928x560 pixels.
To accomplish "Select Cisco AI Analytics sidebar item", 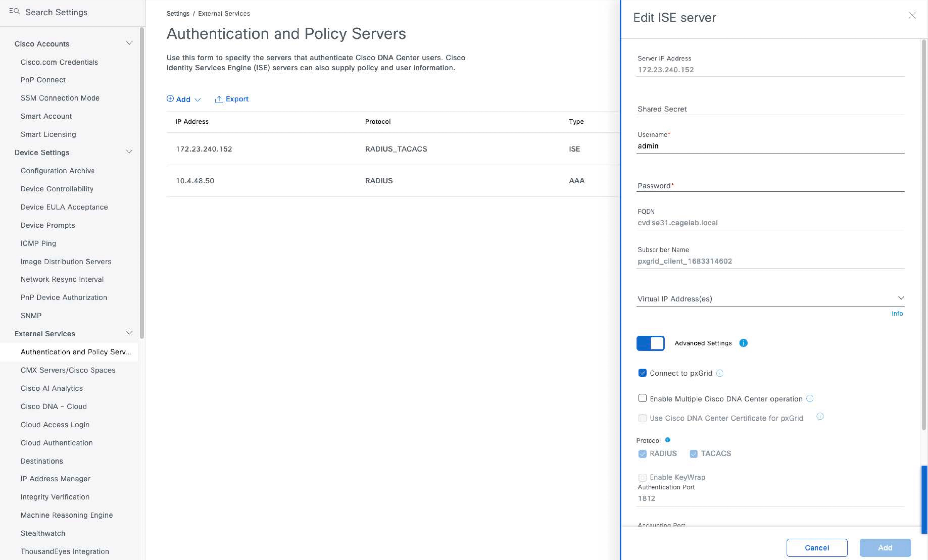I will (52, 388).
